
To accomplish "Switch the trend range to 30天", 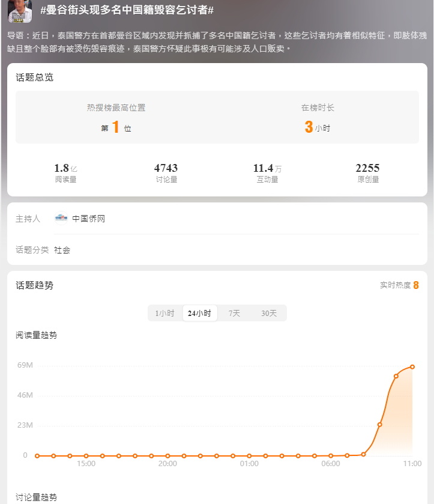I will tap(269, 313).
